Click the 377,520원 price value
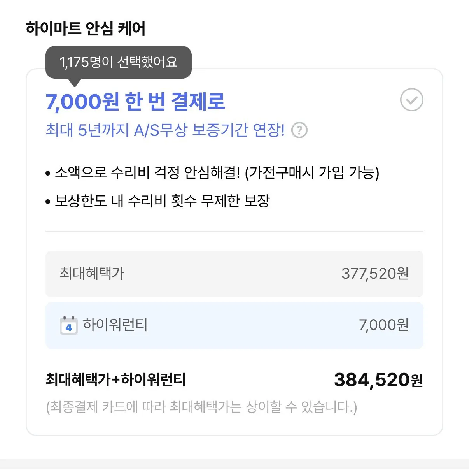 tap(375, 274)
